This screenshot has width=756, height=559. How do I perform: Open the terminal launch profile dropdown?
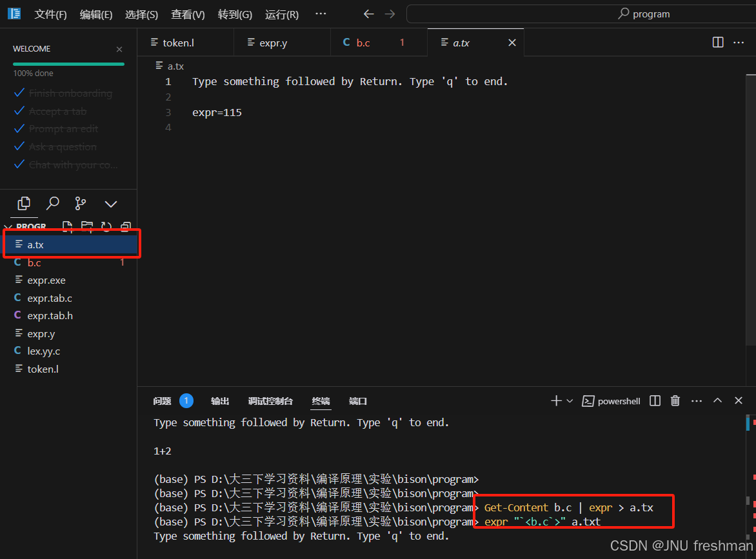click(570, 401)
